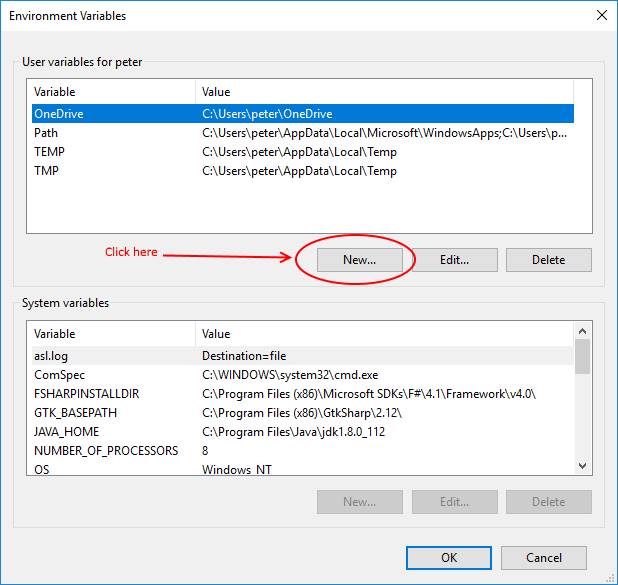618x585 pixels.
Task: Select asl.log system variable
Action: (x=50, y=356)
